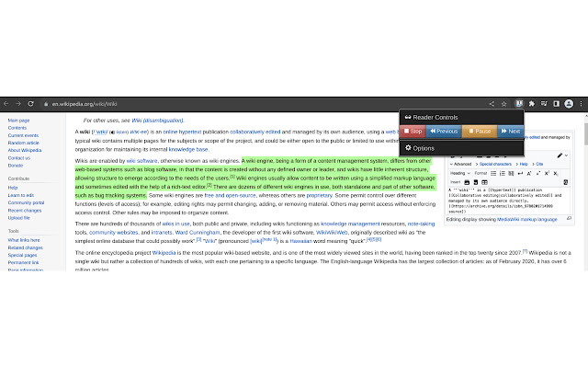Viewport: 588px width, 368px height.
Task: Open the 'Wikipedia' link in last paragraph
Action: point(164,253)
